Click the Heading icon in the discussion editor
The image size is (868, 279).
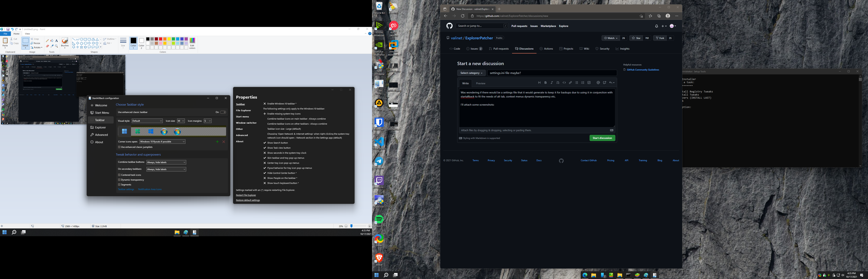[x=539, y=83]
